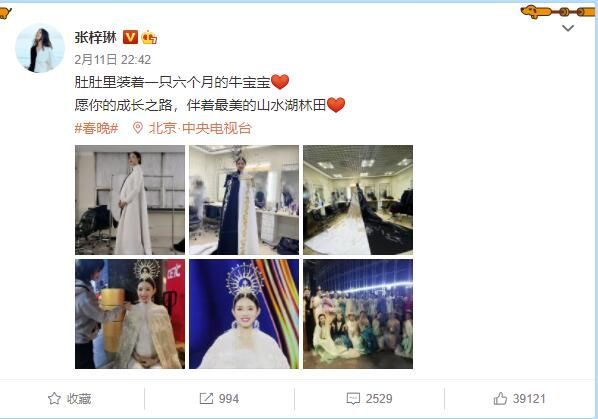The height and width of the screenshot is (419, 598).
Task: Open the #春晚# hashtag topic
Action: pos(96,128)
